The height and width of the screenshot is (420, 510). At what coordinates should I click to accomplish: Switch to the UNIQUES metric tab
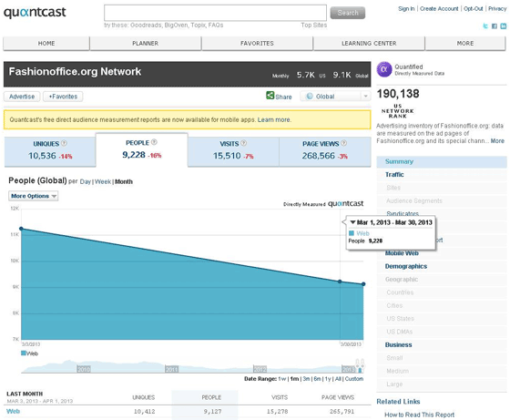50,151
